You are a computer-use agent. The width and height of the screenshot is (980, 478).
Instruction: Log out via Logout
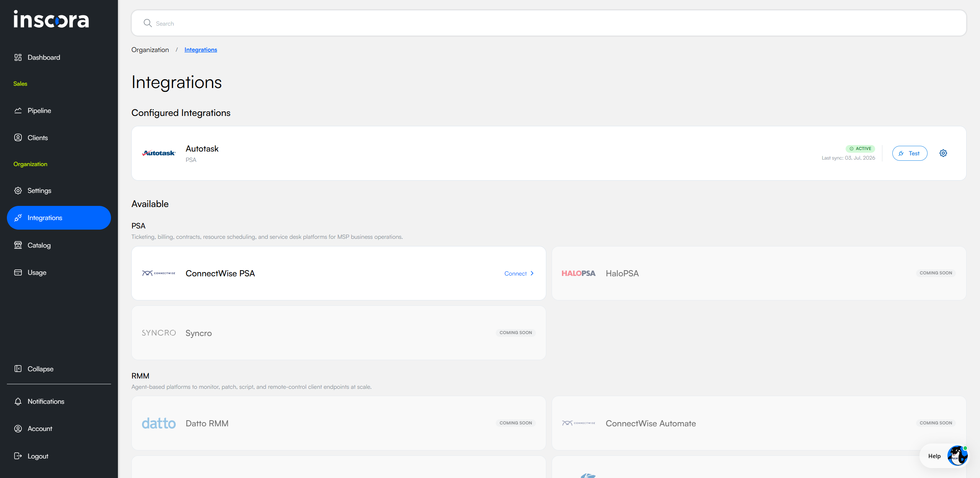click(59, 456)
